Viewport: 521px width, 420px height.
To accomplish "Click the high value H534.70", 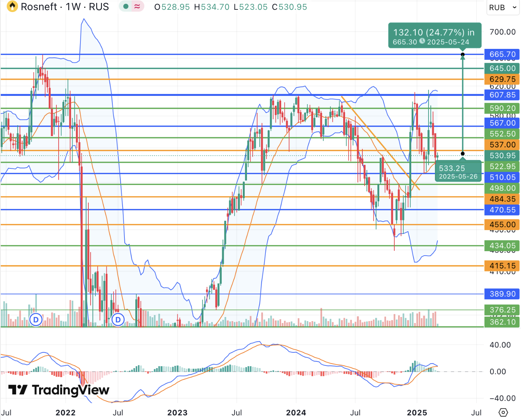I will [212, 7].
